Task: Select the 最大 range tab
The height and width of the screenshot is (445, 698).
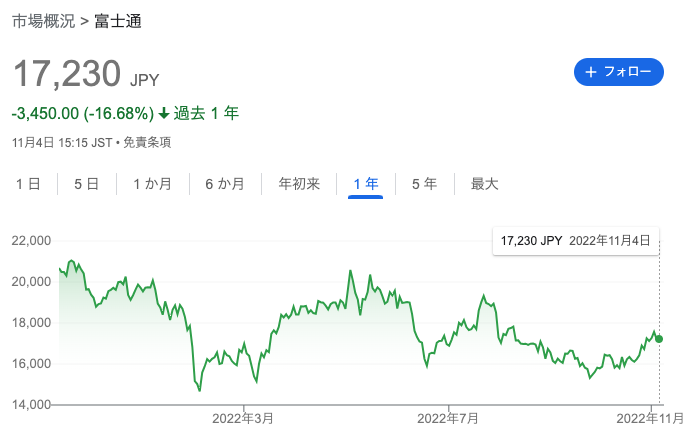Action: pyautogui.click(x=484, y=184)
